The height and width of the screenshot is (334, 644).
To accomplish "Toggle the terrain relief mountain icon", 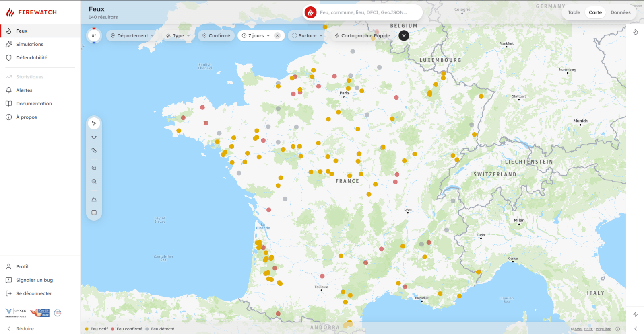I will point(94,199).
